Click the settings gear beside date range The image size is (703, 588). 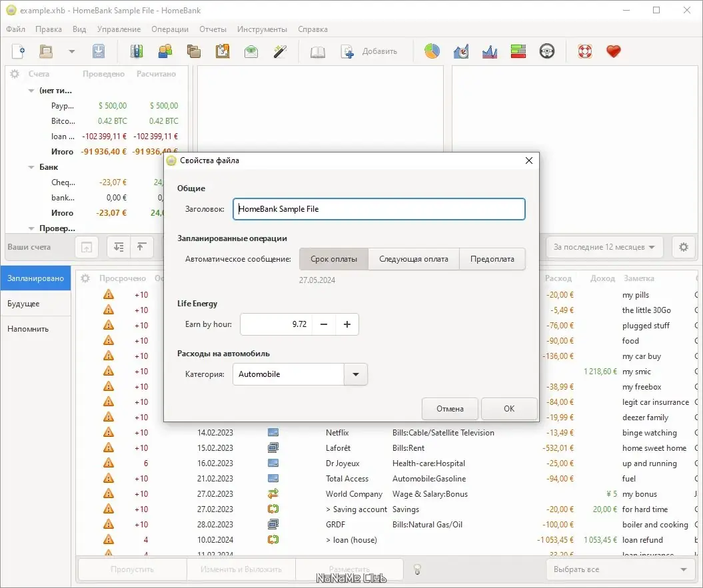[x=684, y=247]
